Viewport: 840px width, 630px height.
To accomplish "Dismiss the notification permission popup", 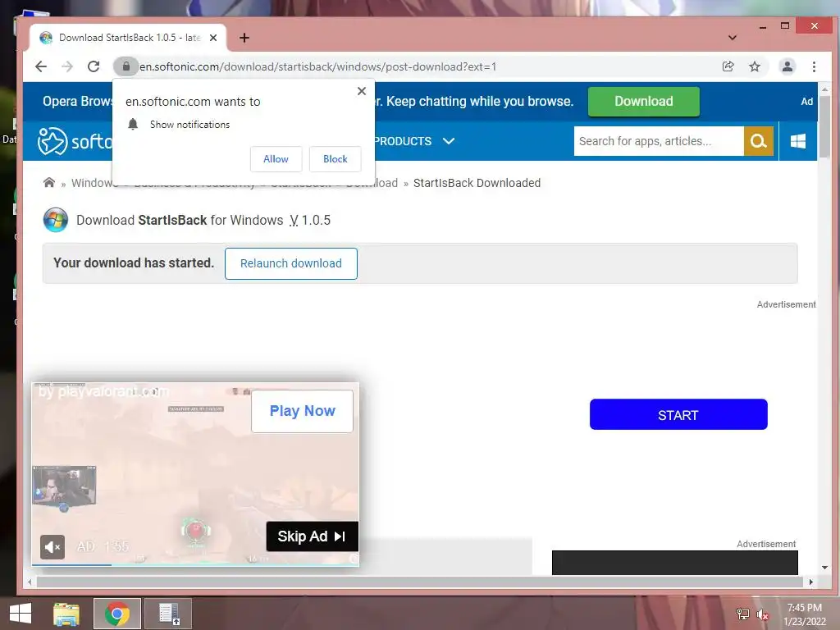I will [x=362, y=91].
